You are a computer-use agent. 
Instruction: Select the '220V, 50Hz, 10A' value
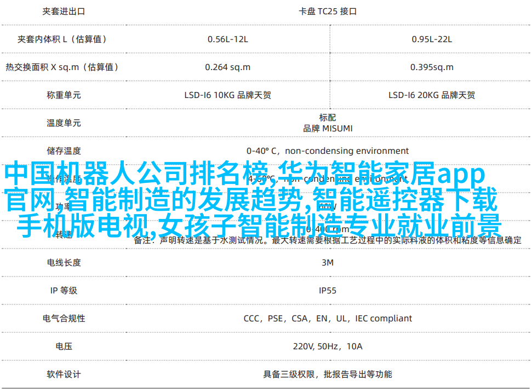tap(328, 346)
